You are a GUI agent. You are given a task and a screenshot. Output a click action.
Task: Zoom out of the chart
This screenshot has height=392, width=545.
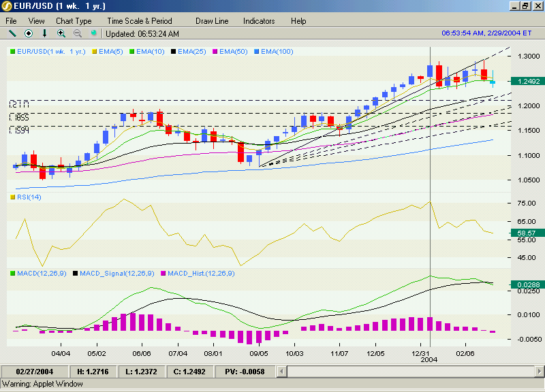pos(78,33)
